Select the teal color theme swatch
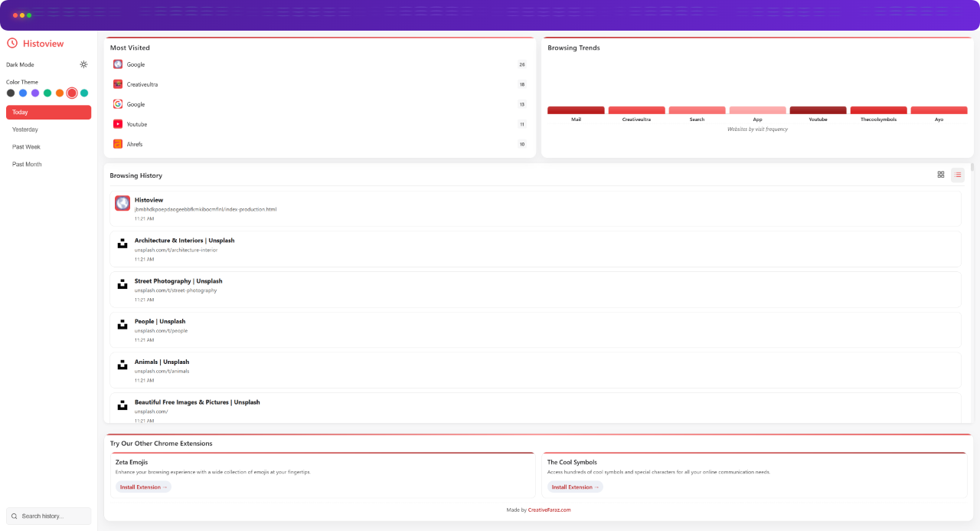The image size is (980, 531). pos(84,93)
